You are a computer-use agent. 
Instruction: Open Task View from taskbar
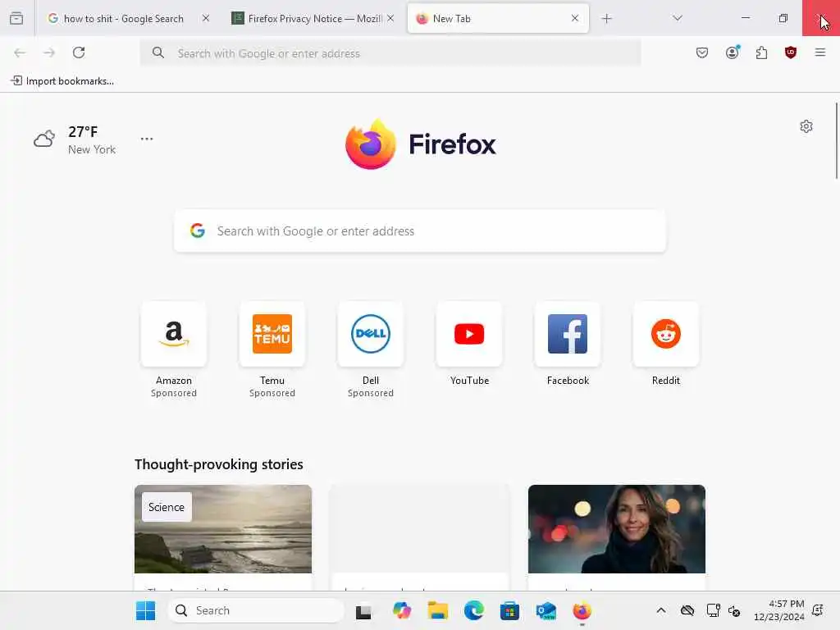[363, 611]
